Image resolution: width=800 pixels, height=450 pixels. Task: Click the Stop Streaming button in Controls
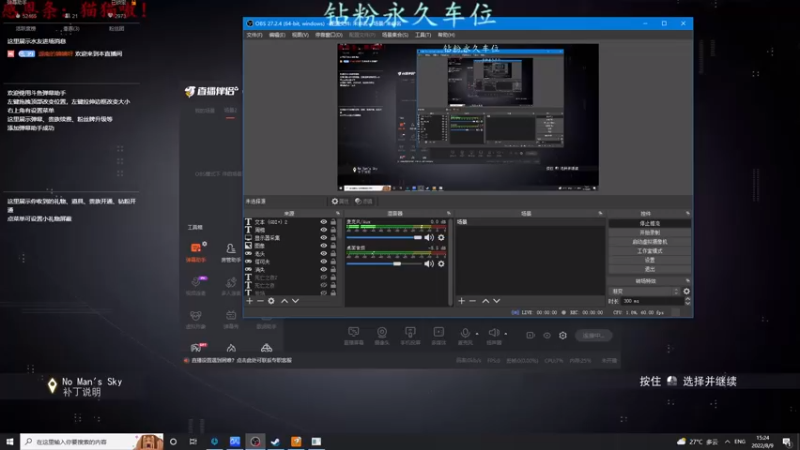click(x=649, y=223)
